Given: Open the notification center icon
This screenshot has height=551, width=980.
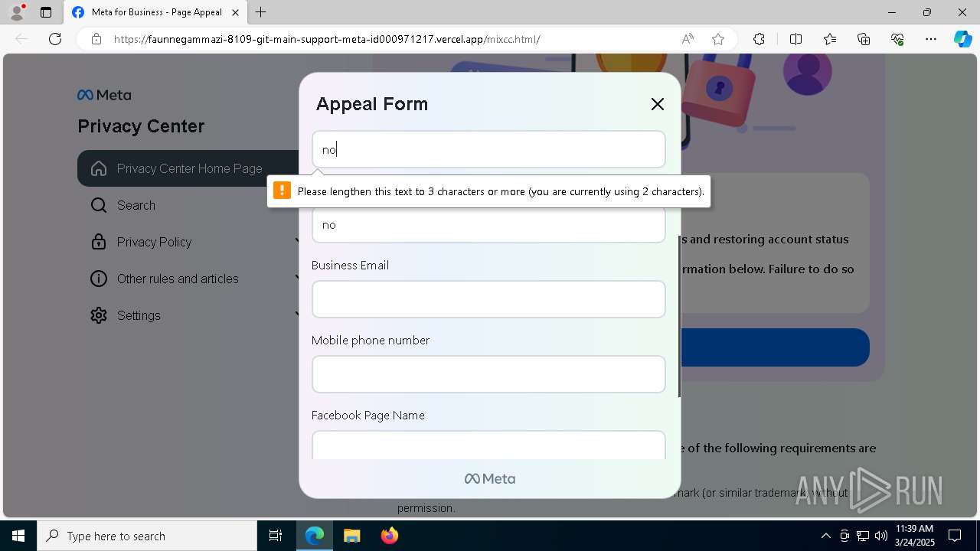Looking at the screenshot, I should (955, 536).
